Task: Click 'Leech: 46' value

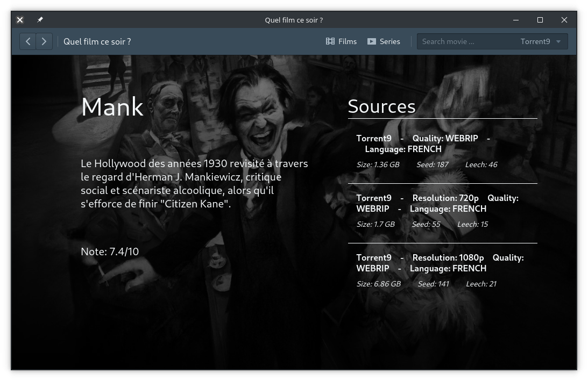Action: coord(481,164)
